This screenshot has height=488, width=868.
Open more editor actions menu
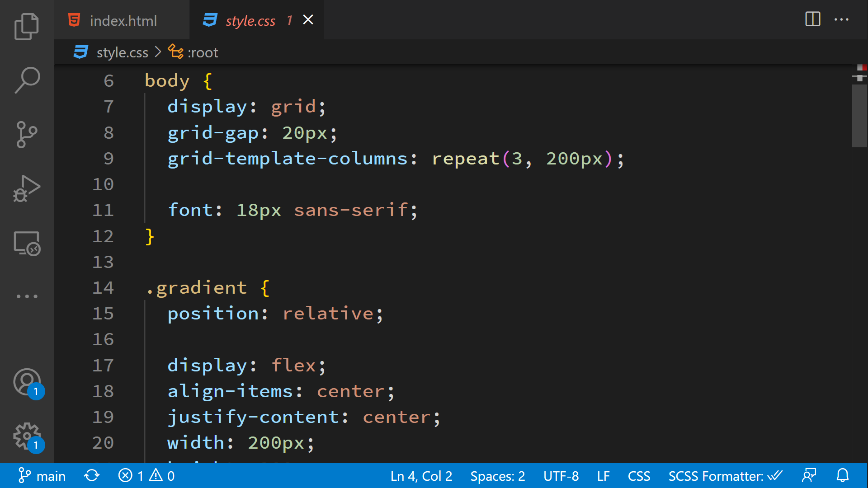[x=841, y=19]
